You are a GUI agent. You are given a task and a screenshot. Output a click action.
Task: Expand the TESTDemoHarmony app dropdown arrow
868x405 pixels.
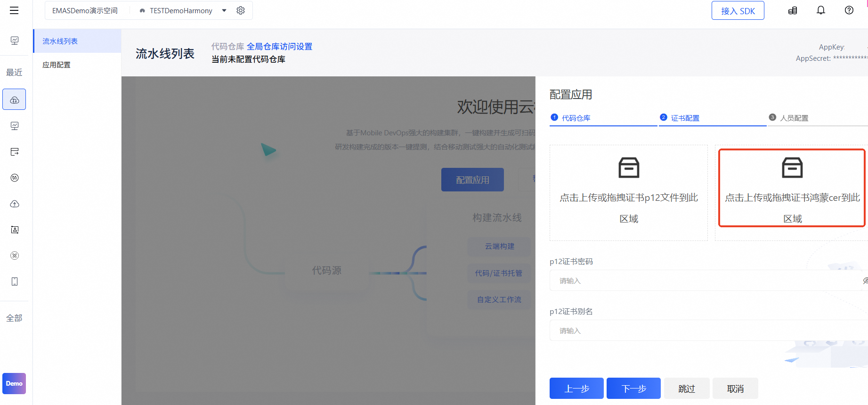click(x=224, y=10)
